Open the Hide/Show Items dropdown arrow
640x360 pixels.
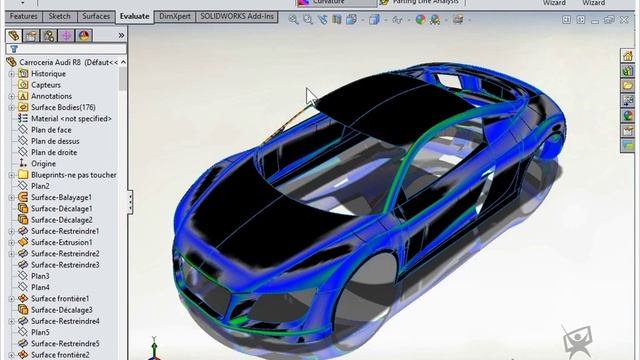[x=408, y=20]
